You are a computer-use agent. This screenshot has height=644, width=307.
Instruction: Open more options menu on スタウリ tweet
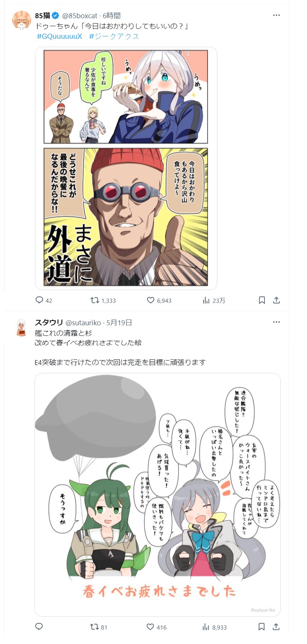(276, 322)
